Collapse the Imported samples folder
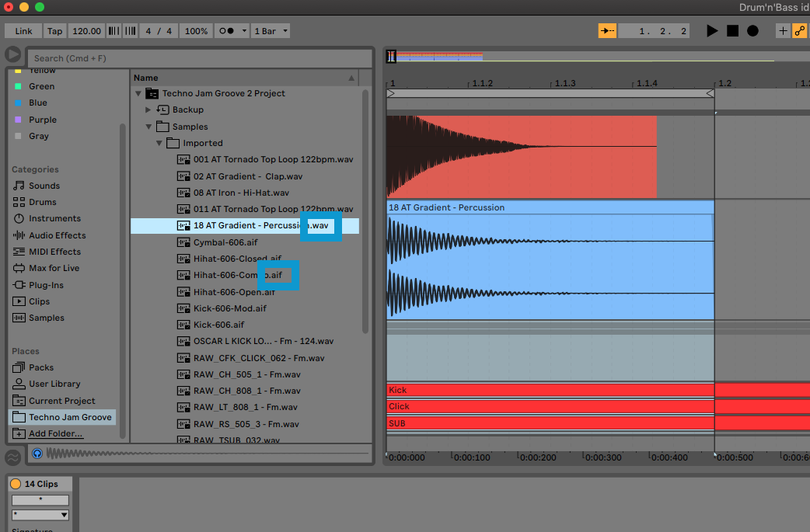 [x=159, y=143]
